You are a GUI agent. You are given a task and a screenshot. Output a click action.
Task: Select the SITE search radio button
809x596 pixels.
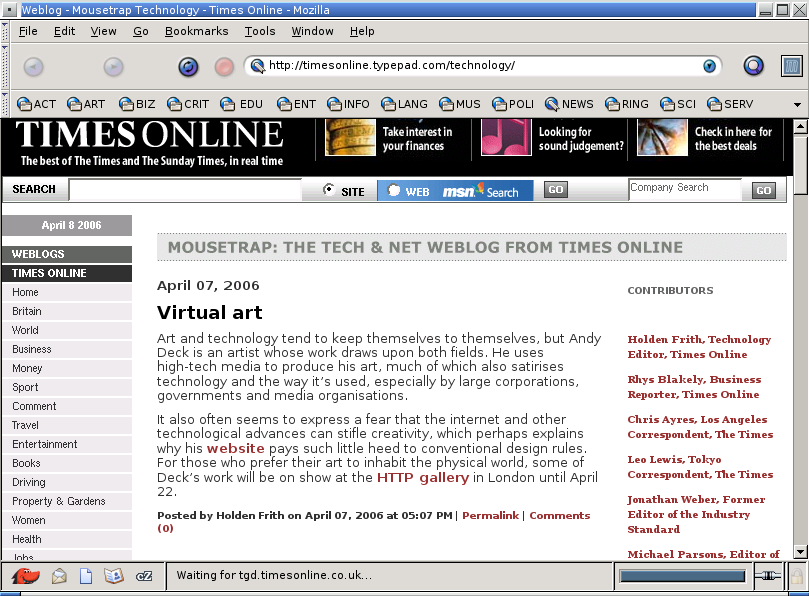click(x=328, y=190)
